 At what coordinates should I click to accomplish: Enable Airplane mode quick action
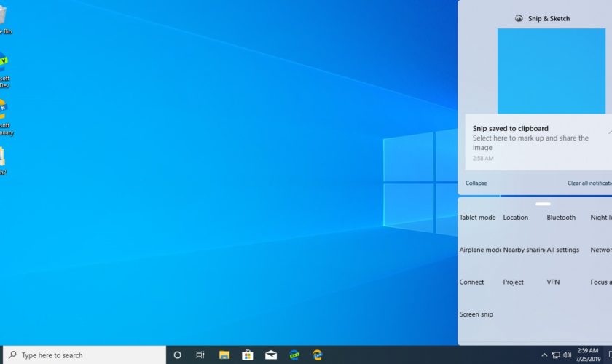click(479, 250)
